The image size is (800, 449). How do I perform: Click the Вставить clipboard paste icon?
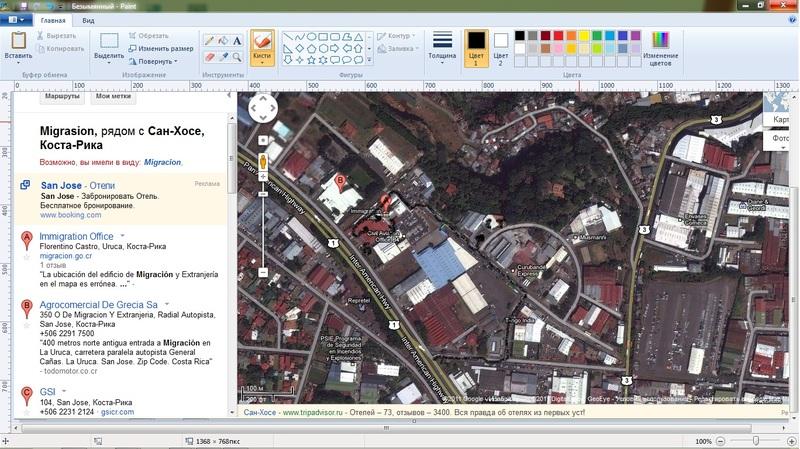coord(18,40)
